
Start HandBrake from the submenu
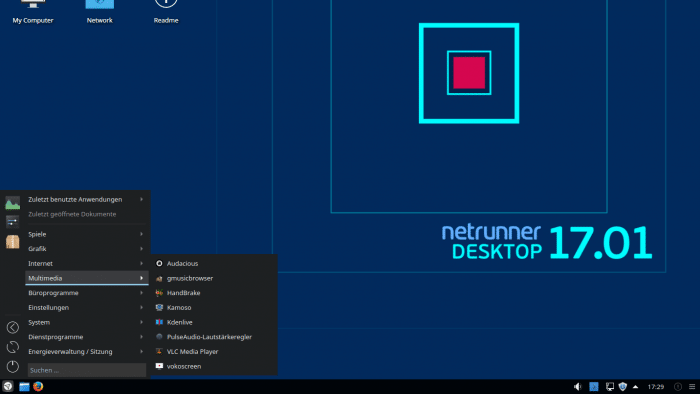click(214, 293)
